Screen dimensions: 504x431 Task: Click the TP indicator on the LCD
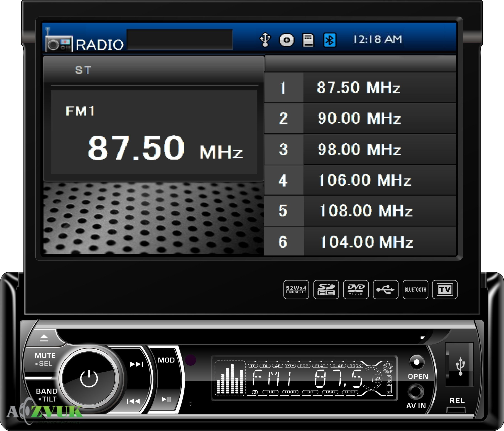pyautogui.click(x=253, y=366)
